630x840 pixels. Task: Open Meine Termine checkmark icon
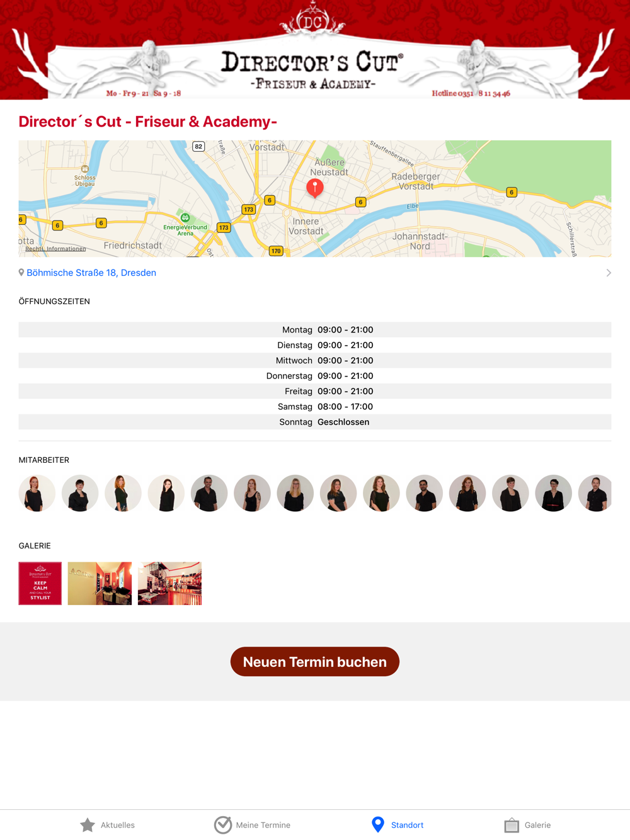click(222, 825)
